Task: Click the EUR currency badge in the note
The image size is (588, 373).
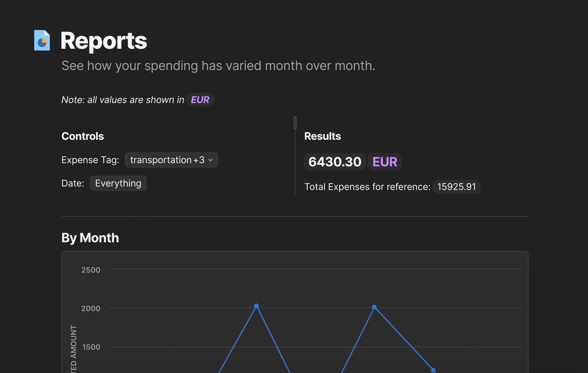Action: (x=200, y=100)
